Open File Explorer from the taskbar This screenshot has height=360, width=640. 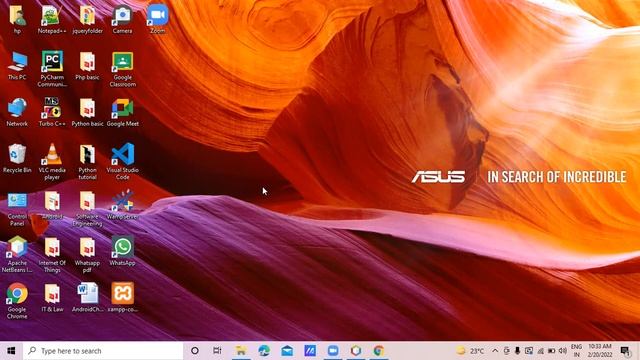tap(241, 351)
